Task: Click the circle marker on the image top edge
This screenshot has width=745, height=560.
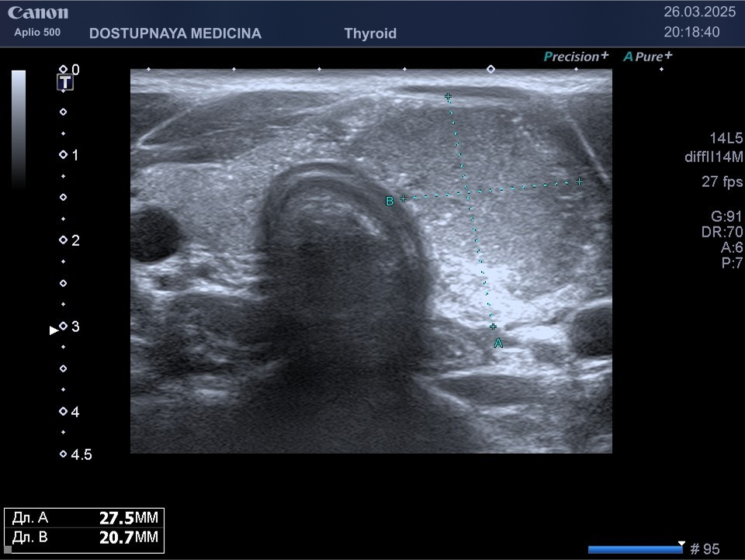Action: pyautogui.click(x=490, y=69)
